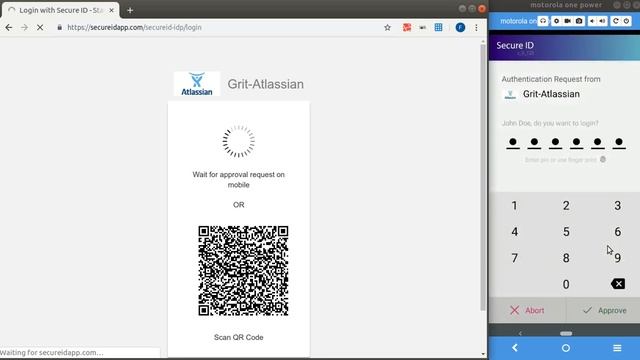Screen dimensions: 640x360
Task: Tap keypad digit 3
Action: [x=618, y=205]
